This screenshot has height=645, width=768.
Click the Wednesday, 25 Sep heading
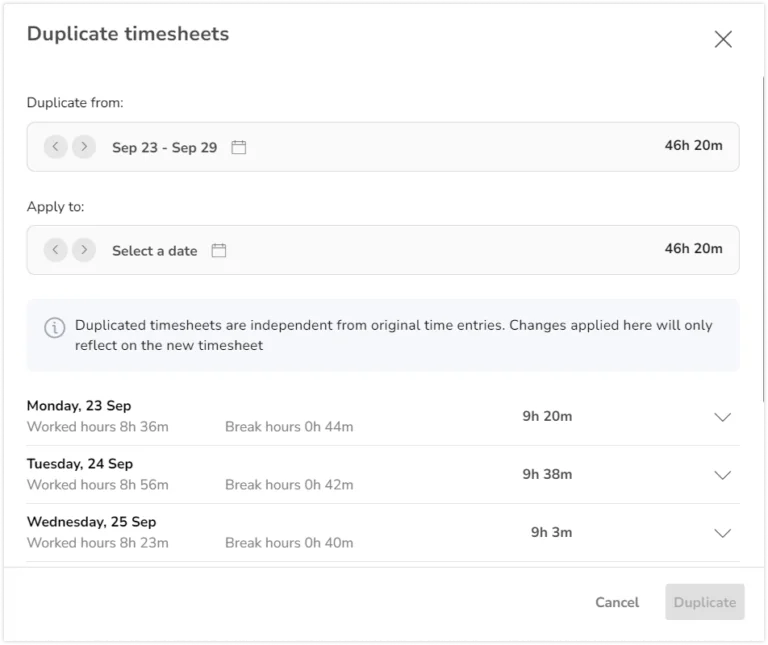[92, 522]
